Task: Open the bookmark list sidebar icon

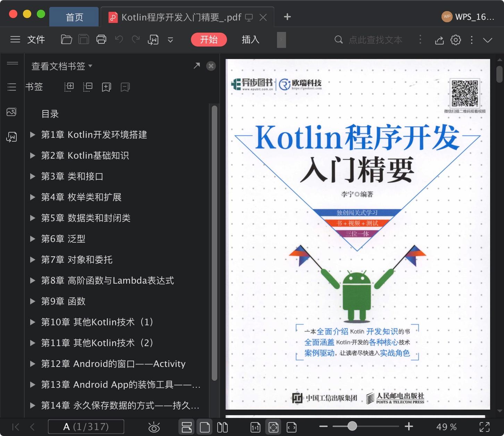Action: tap(12, 87)
